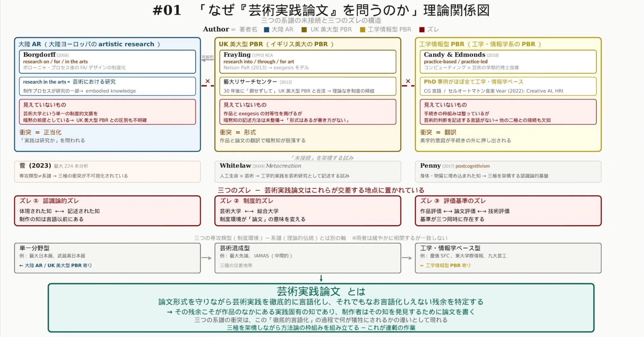Click the 「未接続」を架橋する試み caption
644x337 pixels.
322,158
